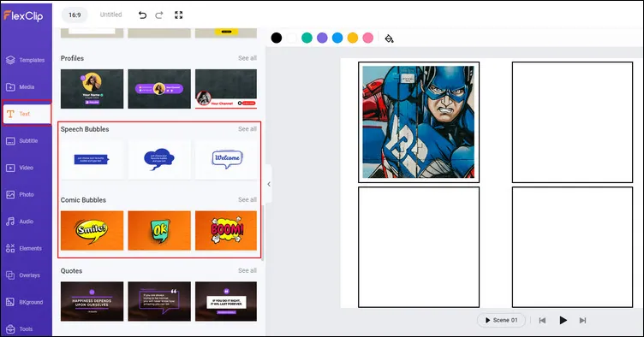Add the OK comic bubble

point(159,230)
